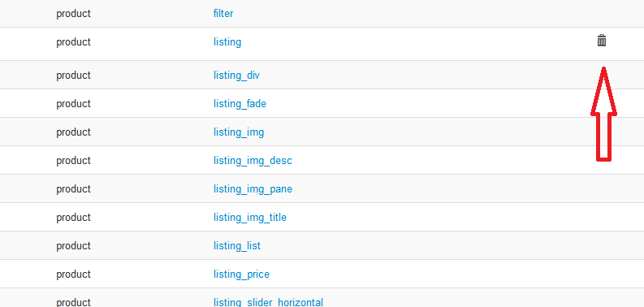
Task: Open the listing_img_desc link
Action: (x=253, y=161)
